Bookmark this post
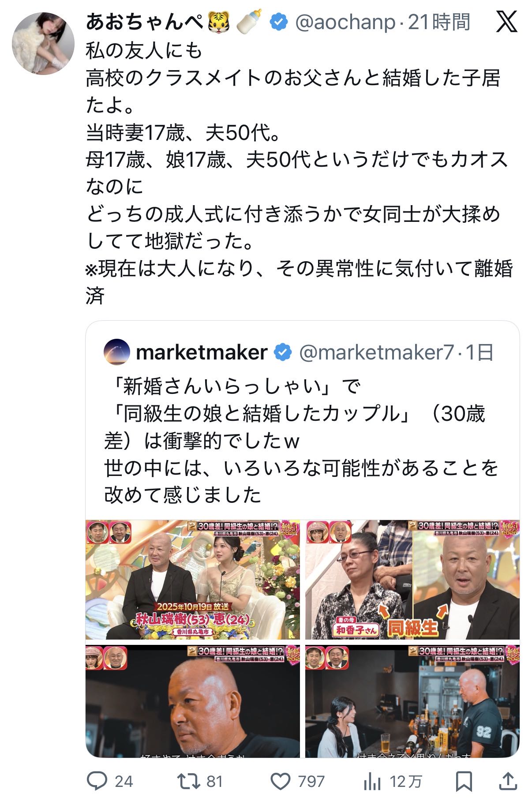 [x=464, y=781]
